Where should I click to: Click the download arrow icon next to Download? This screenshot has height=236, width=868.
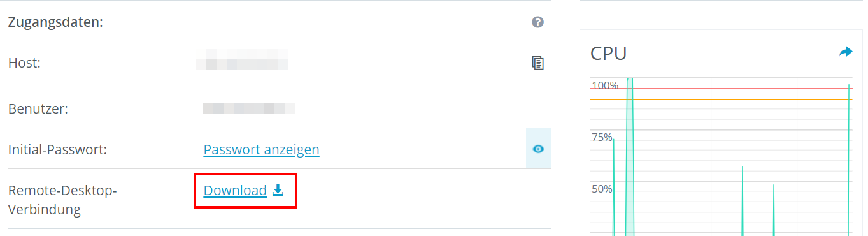coord(278,190)
